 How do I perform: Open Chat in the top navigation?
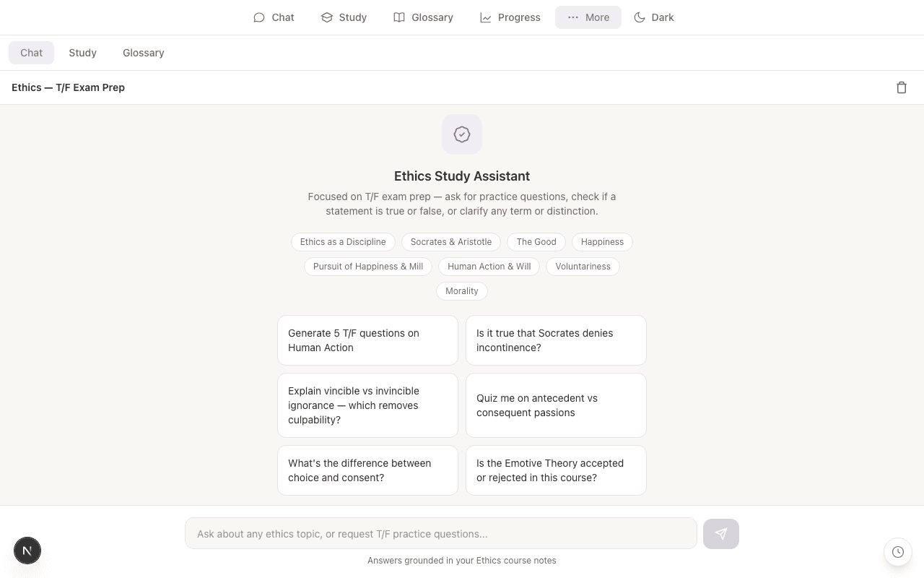274,17
